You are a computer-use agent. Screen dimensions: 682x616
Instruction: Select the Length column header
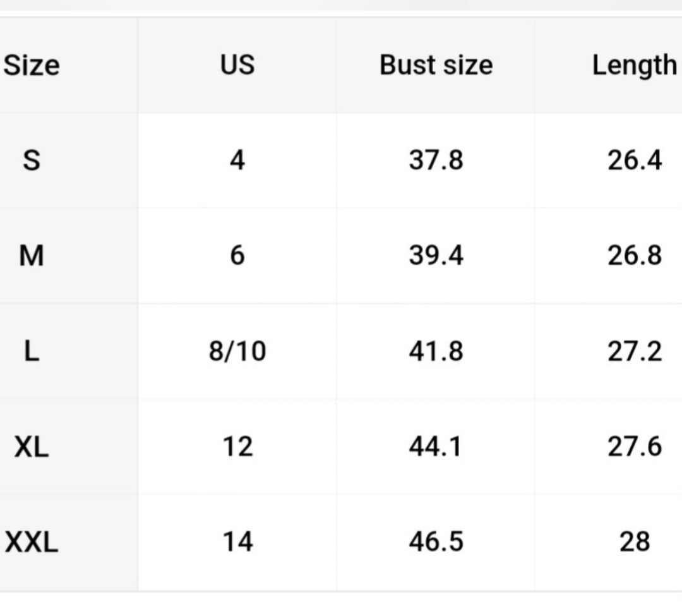634,65
